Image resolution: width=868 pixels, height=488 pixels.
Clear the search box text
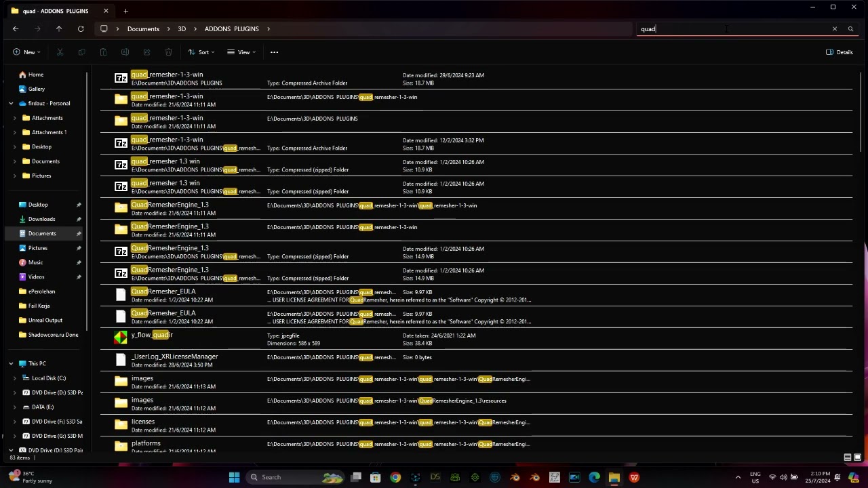pyautogui.click(x=834, y=29)
